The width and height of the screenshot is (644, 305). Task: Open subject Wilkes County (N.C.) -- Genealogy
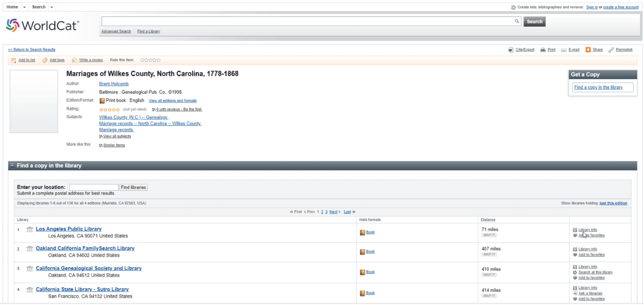pos(134,117)
